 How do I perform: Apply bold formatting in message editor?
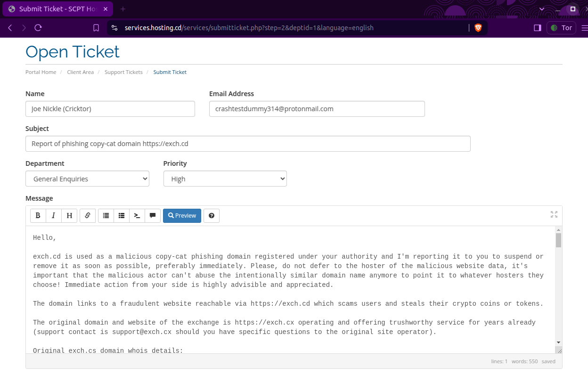coord(38,216)
